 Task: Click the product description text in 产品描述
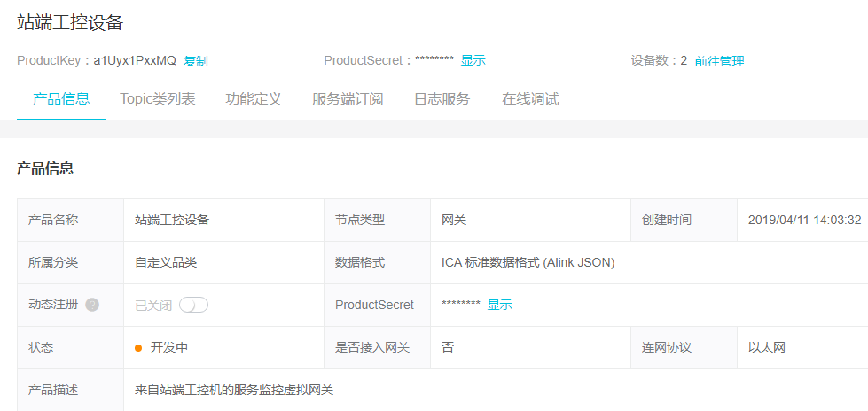[234, 390]
